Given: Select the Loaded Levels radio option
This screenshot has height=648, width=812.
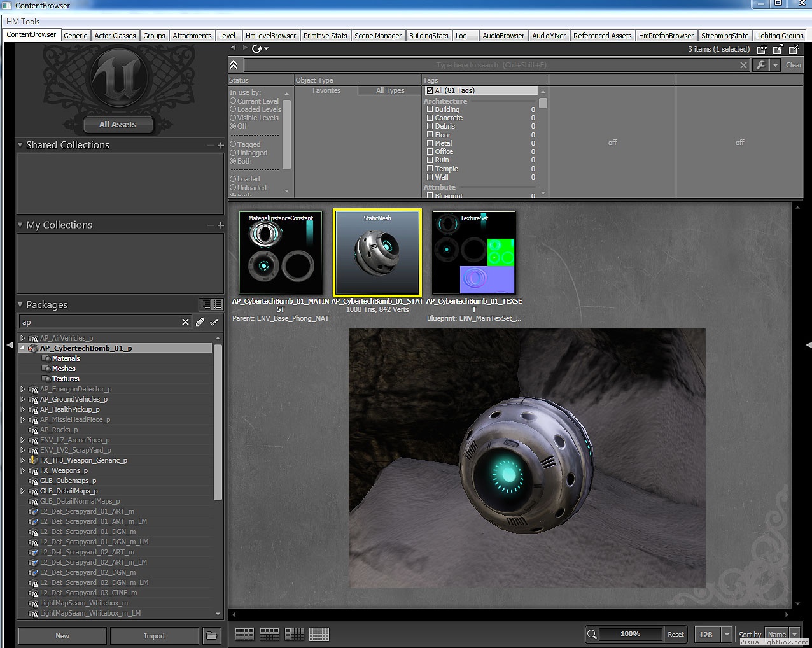Looking at the screenshot, I should 233,109.
